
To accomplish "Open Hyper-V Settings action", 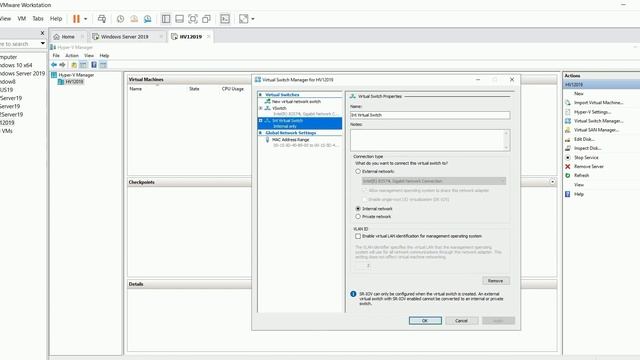I will 592,112.
